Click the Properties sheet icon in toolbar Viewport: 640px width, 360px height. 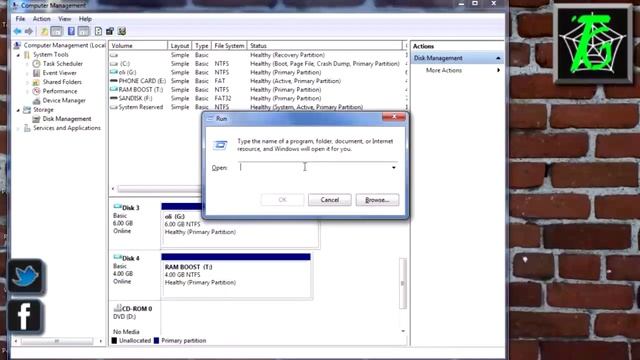pyautogui.click(x=98, y=31)
